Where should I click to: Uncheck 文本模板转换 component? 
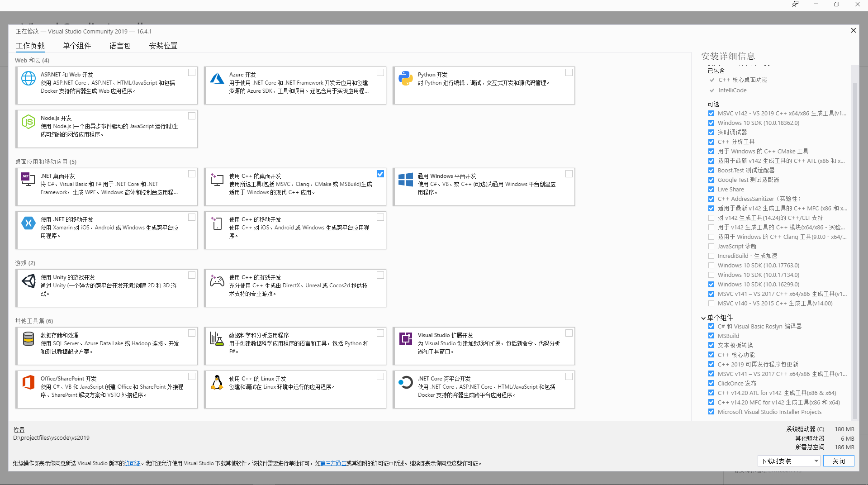pos(711,345)
